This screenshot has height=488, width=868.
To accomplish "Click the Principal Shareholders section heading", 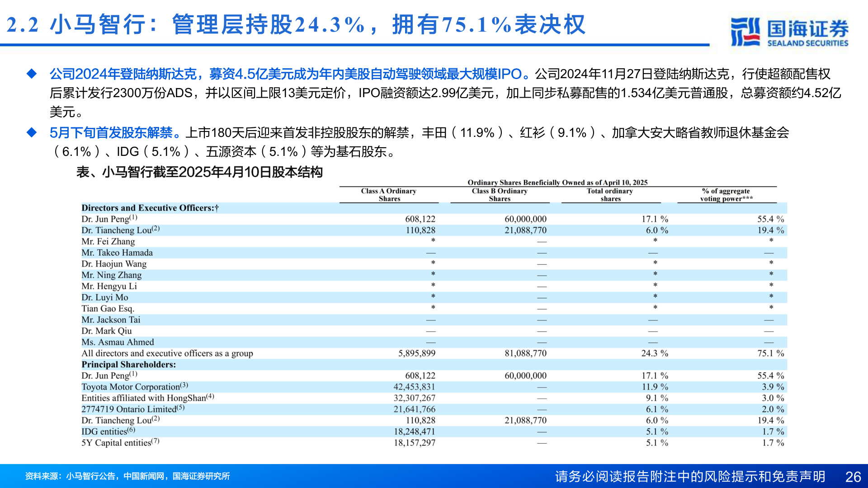I will 128,365.
